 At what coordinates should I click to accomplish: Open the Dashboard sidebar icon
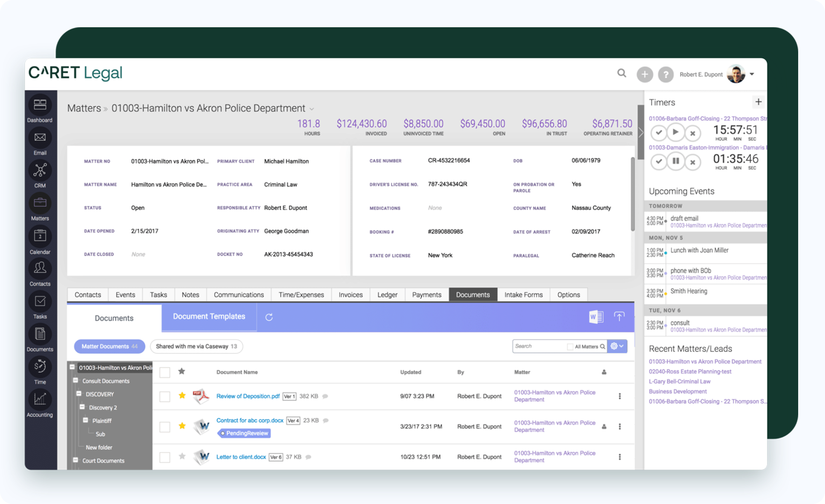40,105
